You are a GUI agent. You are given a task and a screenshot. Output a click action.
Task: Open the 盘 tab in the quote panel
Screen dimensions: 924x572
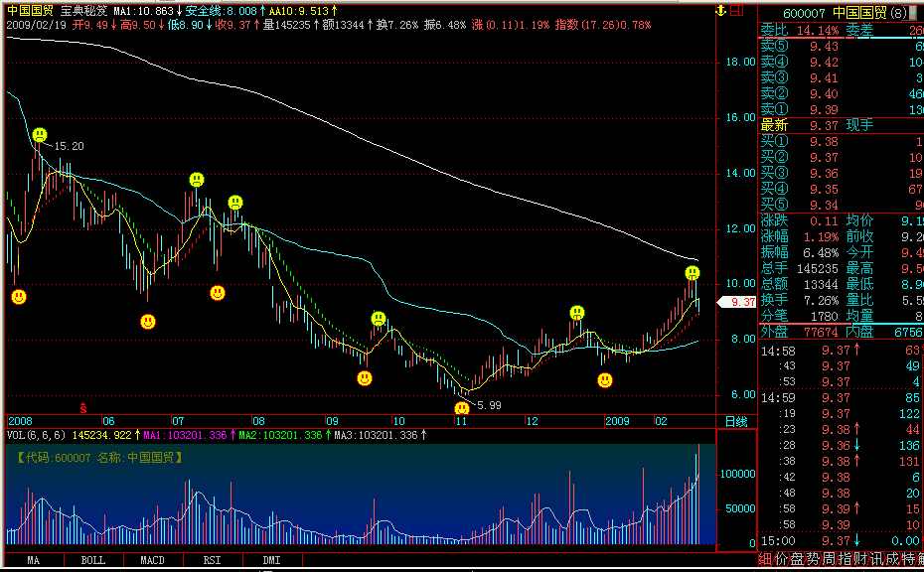click(797, 559)
